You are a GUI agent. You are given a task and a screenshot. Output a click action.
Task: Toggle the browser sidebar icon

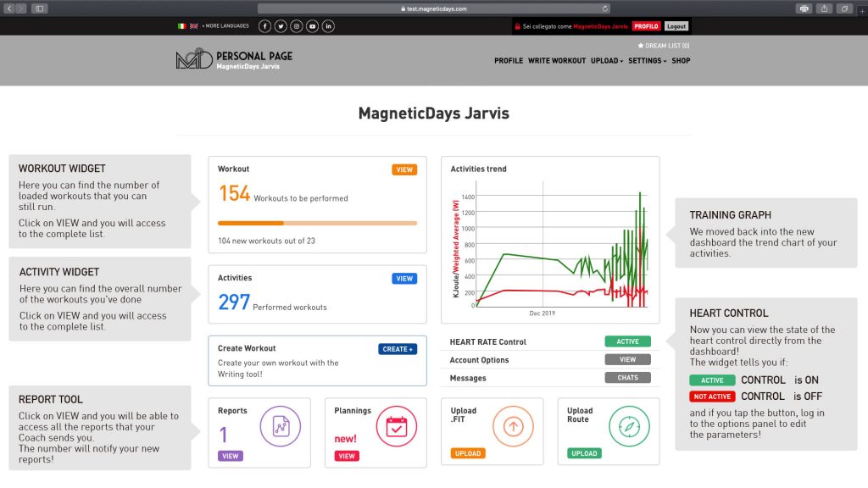coord(39,8)
